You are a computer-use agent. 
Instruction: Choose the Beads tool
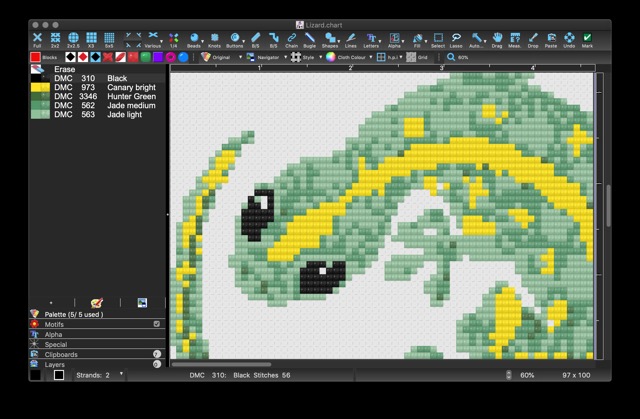(x=194, y=39)
